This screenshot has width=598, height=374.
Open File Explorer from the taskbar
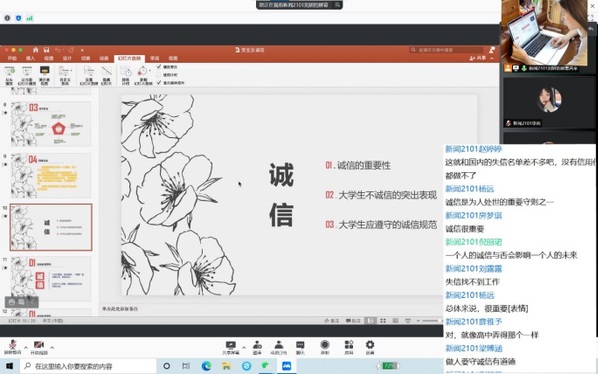coord(227,366)
